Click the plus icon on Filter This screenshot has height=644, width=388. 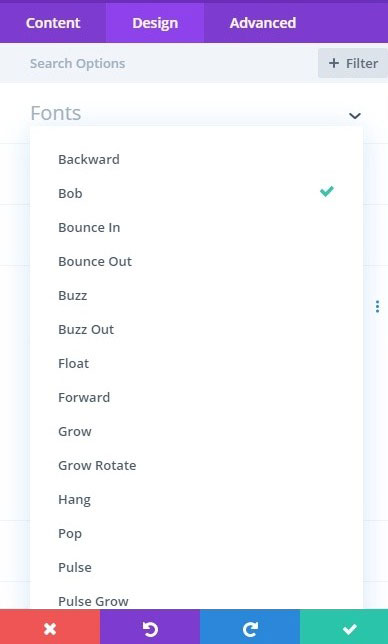pos(334,63)
